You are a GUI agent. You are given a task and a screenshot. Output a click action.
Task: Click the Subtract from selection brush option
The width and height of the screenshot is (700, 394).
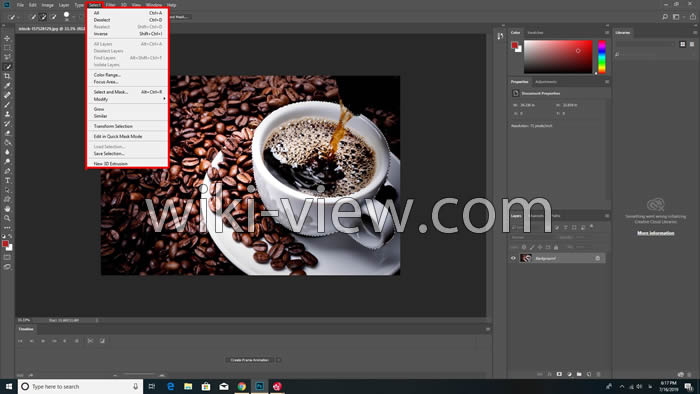coord(54,17)
